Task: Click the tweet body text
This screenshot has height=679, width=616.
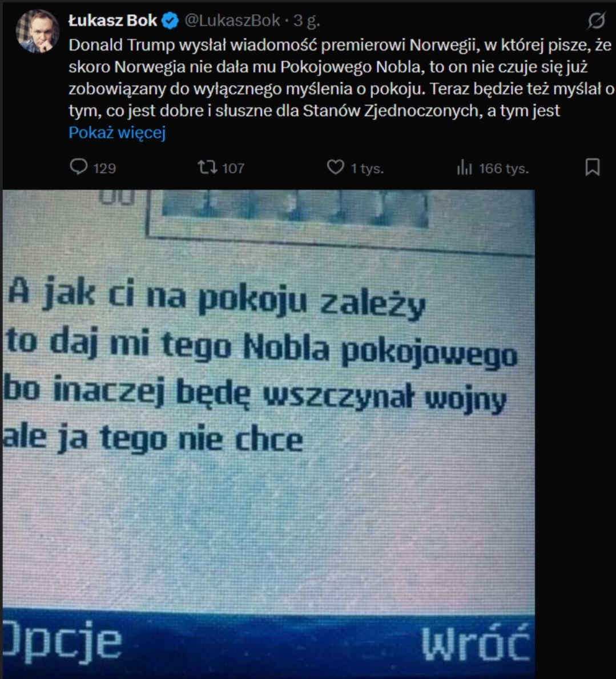Action: pos(341,78)
